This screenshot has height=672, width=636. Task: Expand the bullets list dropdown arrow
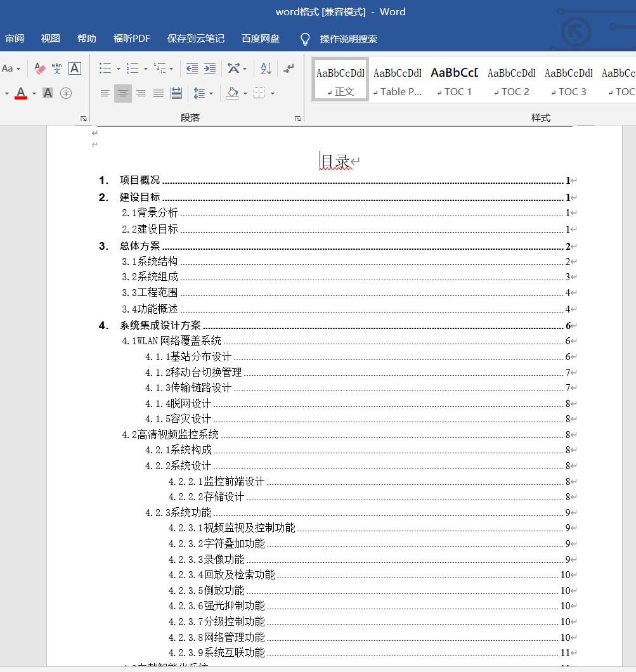tap(118, 69)
